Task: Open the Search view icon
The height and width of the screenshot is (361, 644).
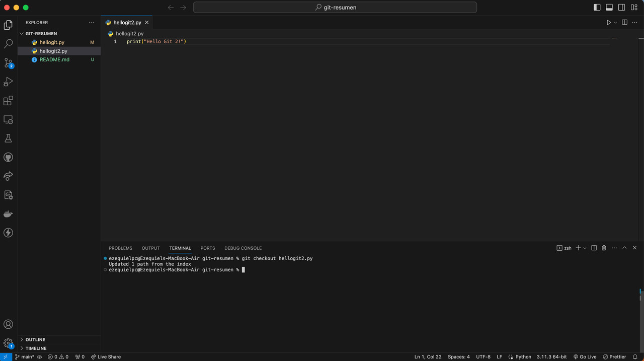Action: pyautogui.click(x=8, y=44)
